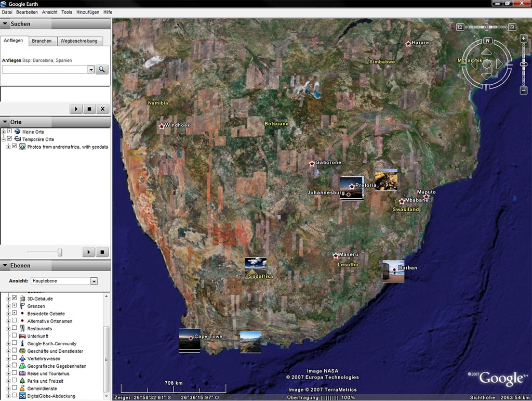Click the look-left arrow in navigation ring
This screenshot has height=401, width=532.
coord(474,63)
